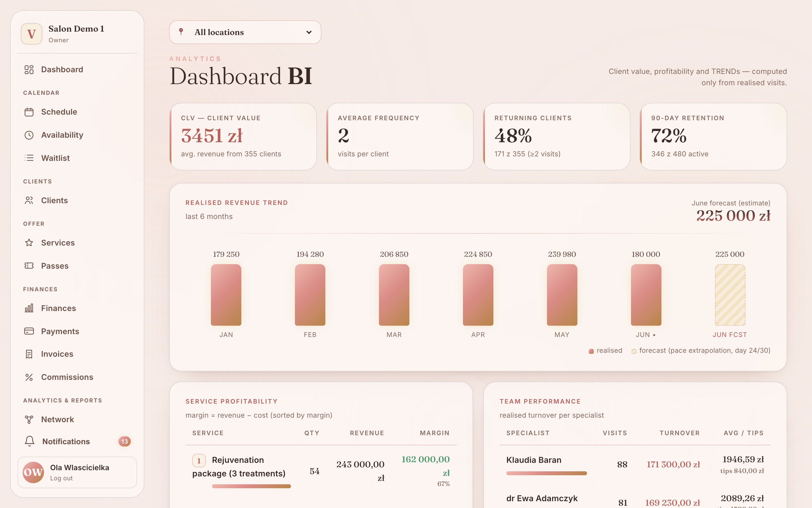Open the Dashboard menu item
812x508 pixels.
[77, 69]
